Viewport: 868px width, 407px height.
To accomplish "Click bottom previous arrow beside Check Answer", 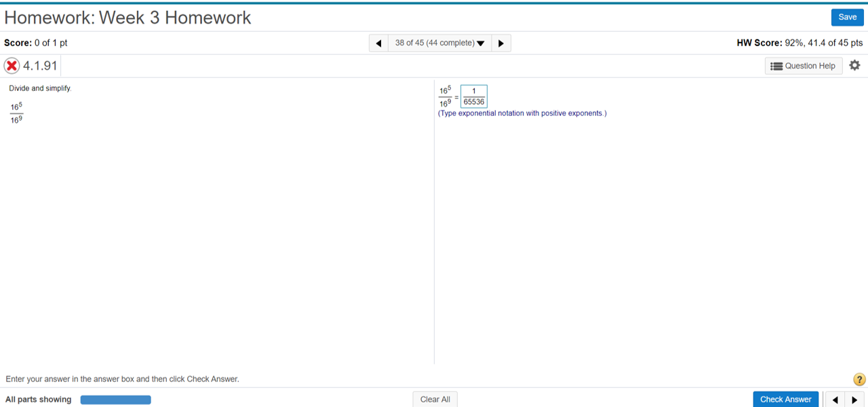I will pyautogui.click(x=835, y=400).
